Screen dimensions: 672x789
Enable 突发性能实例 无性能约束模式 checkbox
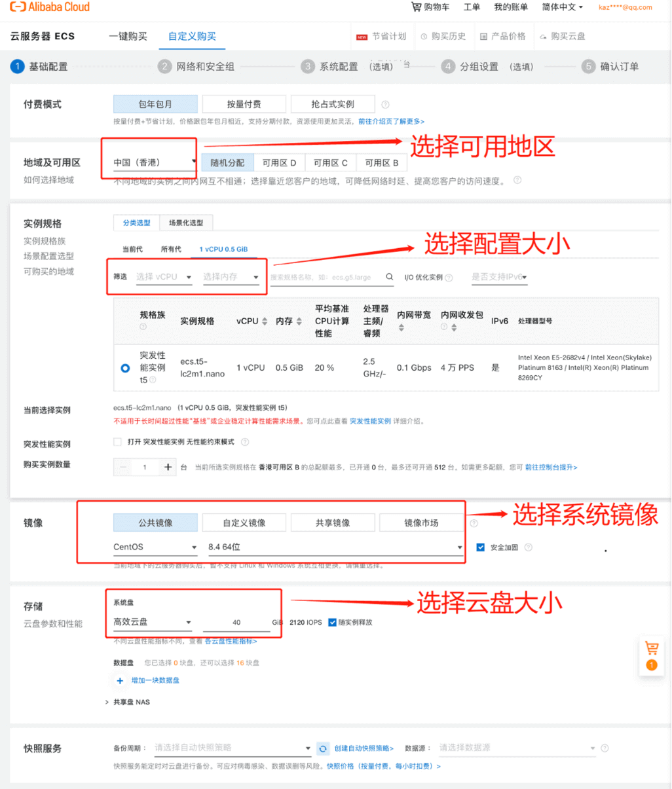118,442
